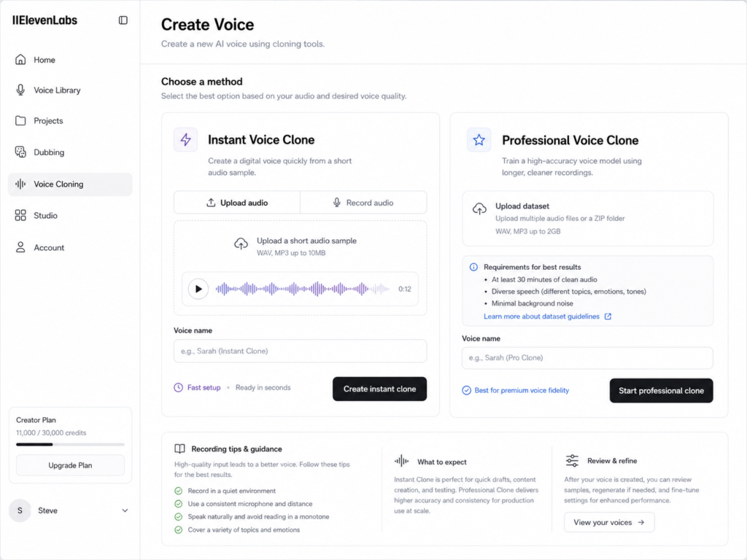Click the checkmark icon beside Best for premium voice fidelity
The width and height of the screenshot is (747, 560).
[x=466, y=391]
